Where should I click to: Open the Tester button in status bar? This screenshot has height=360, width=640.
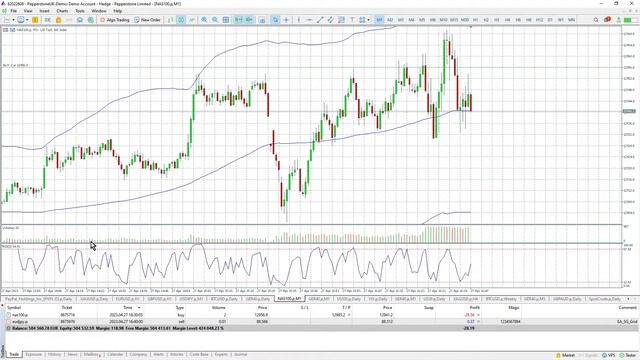click(628, 356)
